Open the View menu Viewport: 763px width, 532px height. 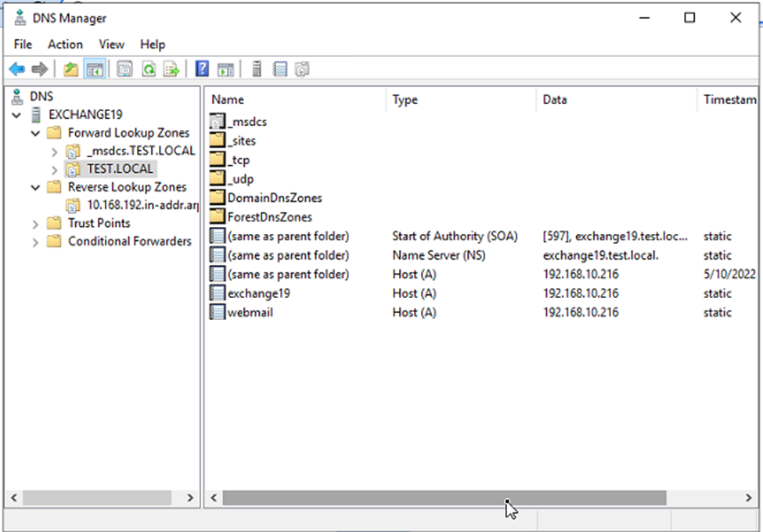(111, 45)
